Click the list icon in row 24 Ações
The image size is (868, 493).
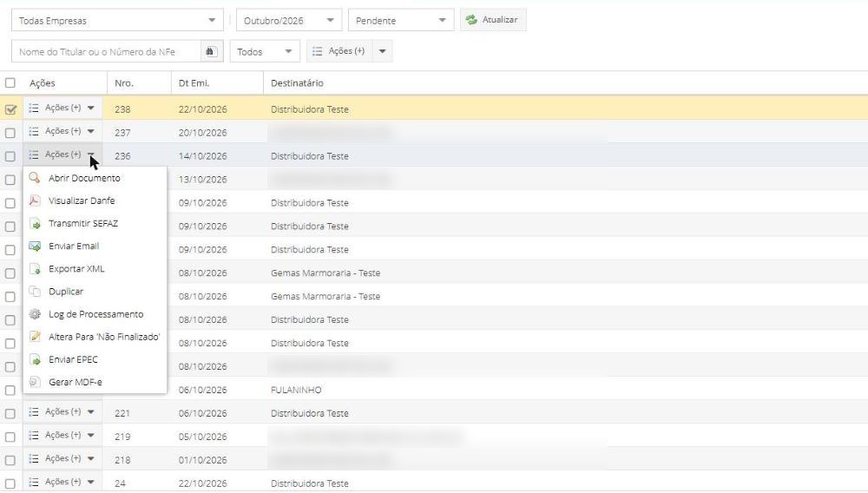[x=34, y=482]
